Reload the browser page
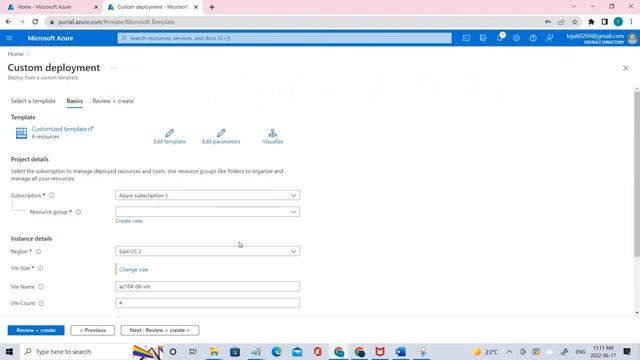Screen dimensions: 640x360 [35, 22]
